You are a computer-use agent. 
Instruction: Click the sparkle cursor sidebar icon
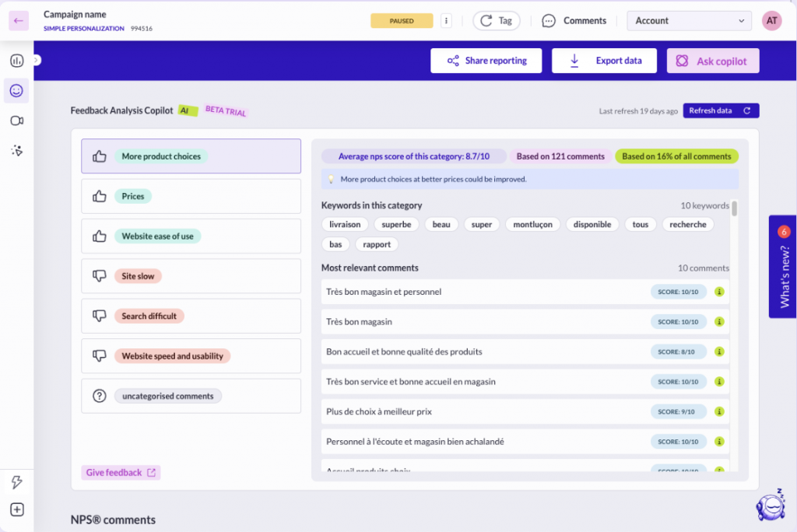pos(16,150)
